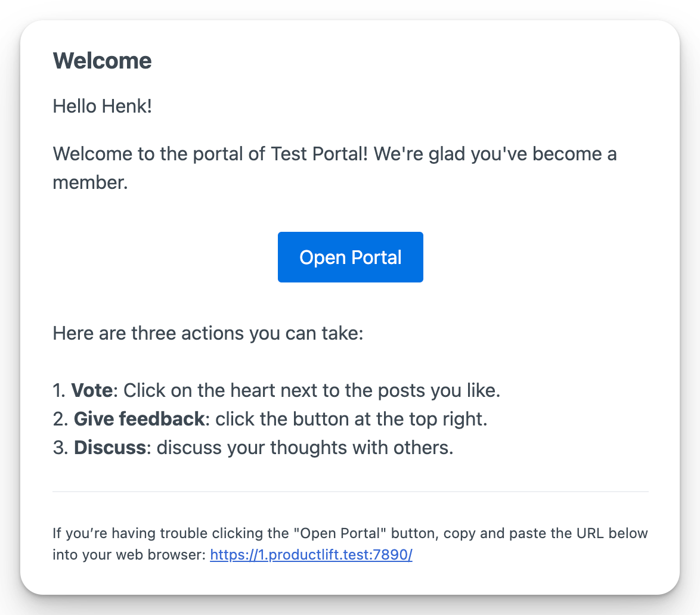Click the word "member." ending the welcome paragraph
700x615 pixels.
point(90,182)
